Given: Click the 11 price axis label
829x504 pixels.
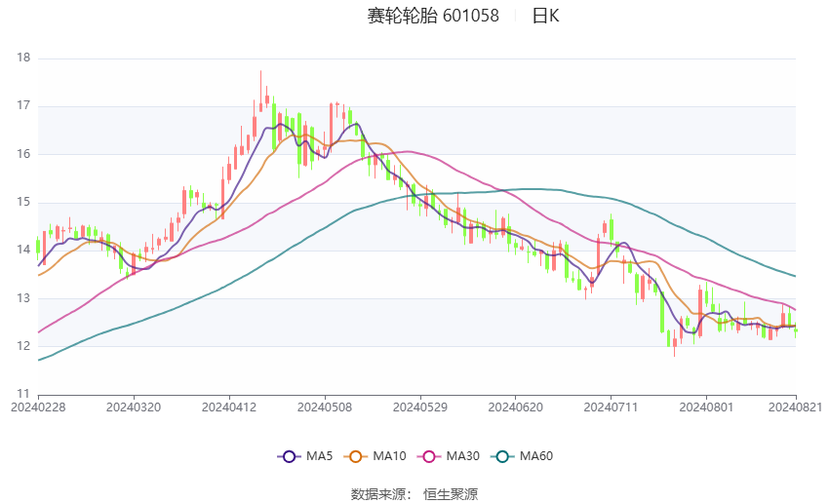Looking at the screenshot, I should (24, 394).
